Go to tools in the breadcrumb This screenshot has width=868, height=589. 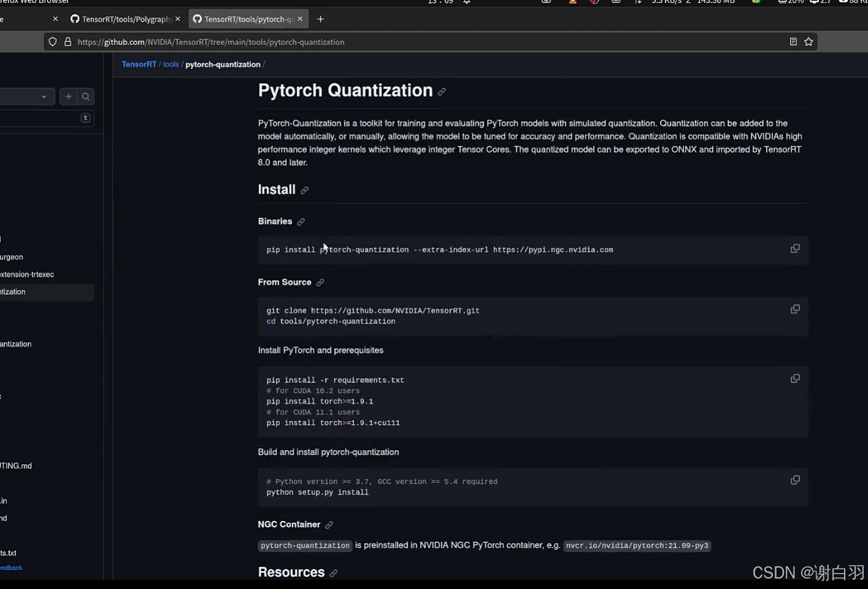tap(171, 64)
